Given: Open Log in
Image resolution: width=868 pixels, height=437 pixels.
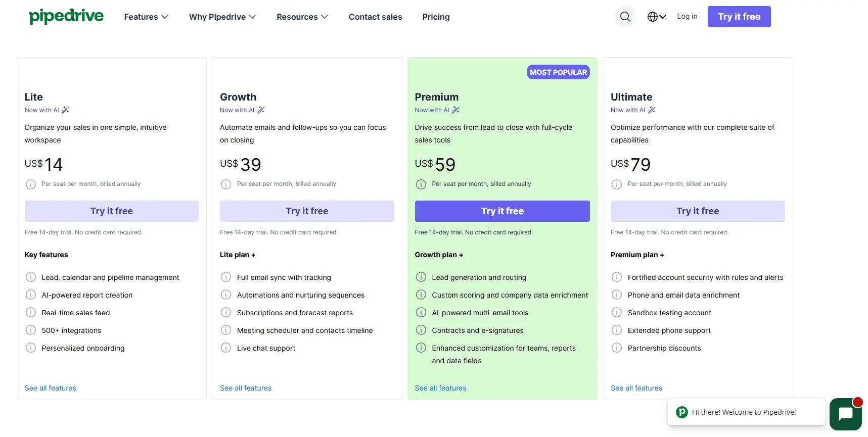Looking at the screenshot, I should point(687,16).
